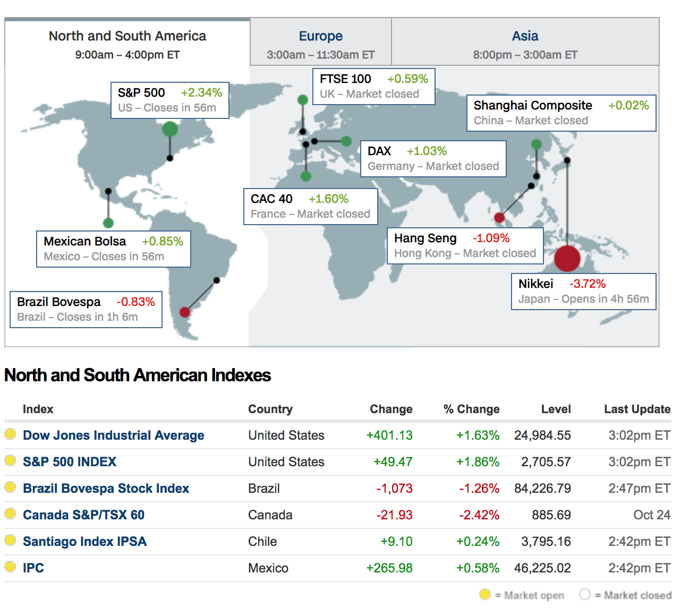Open S&P 500 INDEX link

pos(70,462)
